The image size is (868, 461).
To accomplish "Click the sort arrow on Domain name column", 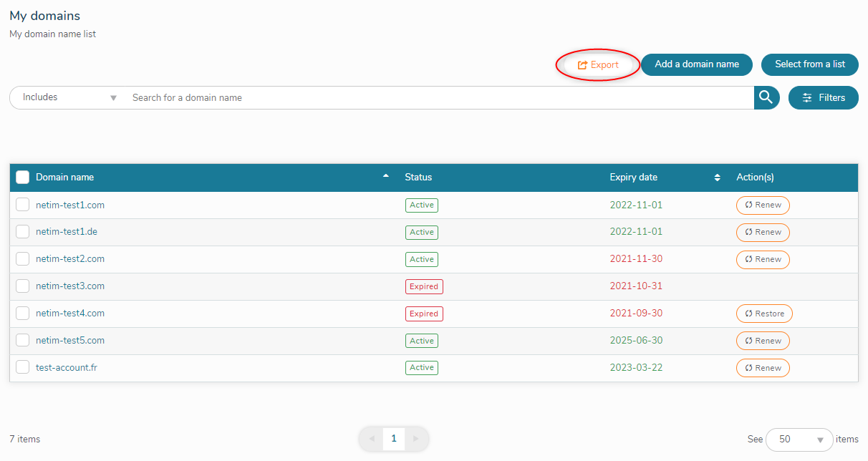I will point(386,175).
